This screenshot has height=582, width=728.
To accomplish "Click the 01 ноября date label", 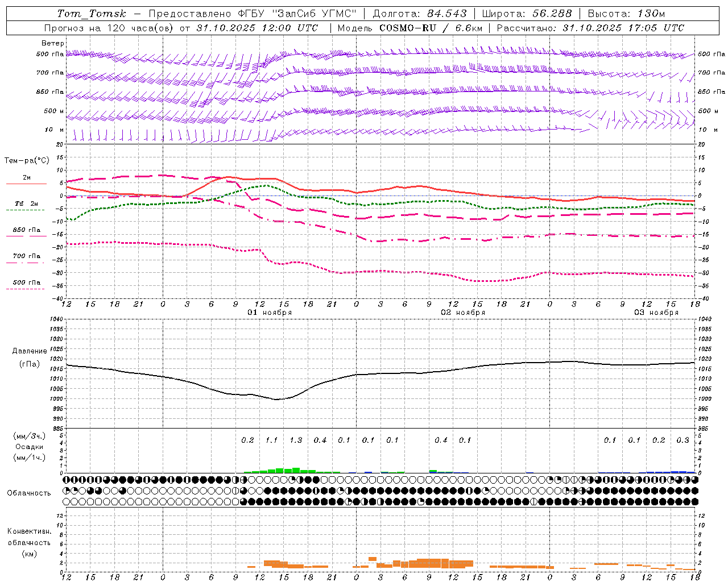I will coord(270,313).
